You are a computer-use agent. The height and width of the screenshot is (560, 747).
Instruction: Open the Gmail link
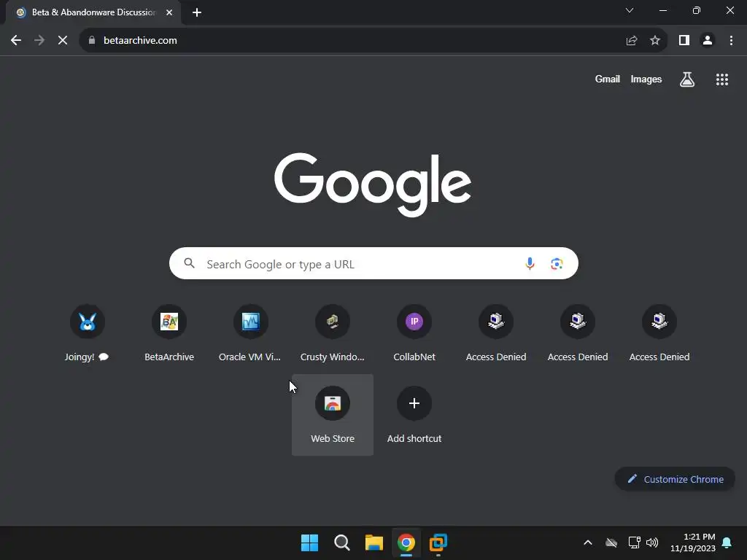(x=608, y=79)
